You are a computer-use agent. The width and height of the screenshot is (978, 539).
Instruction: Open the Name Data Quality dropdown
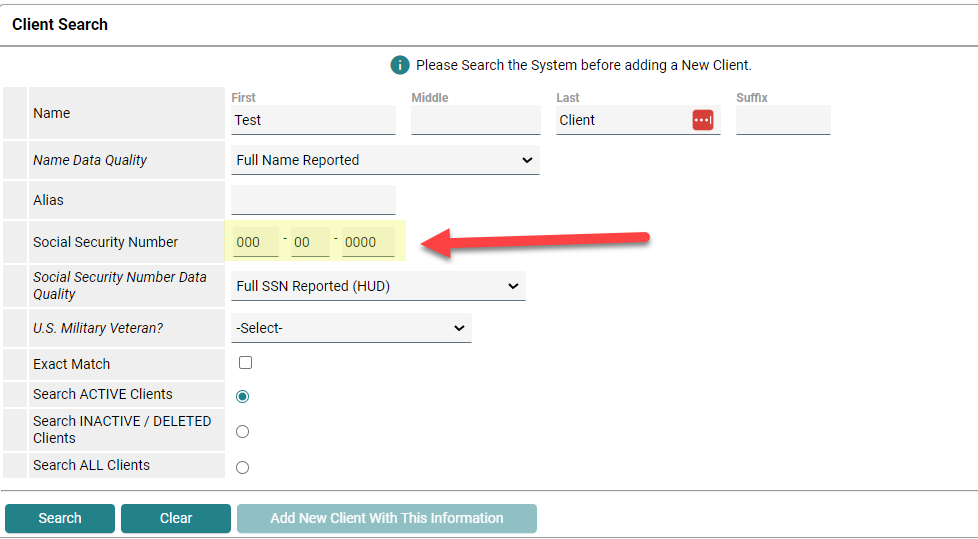point(385,160)
